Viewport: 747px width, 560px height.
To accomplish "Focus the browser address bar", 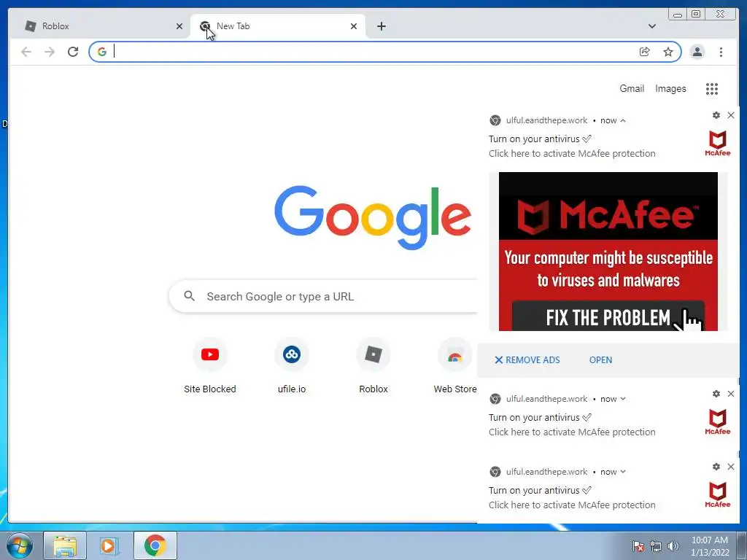I will 371,52.
